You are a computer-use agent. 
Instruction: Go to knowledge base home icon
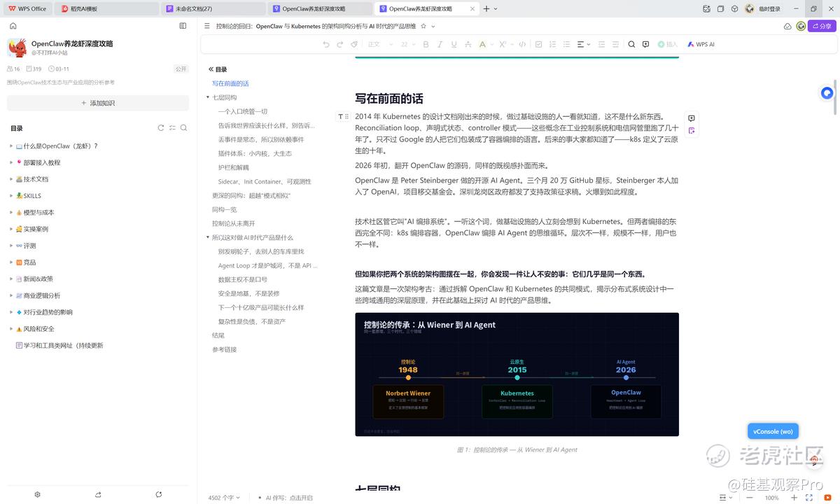(x=13, y=26)
